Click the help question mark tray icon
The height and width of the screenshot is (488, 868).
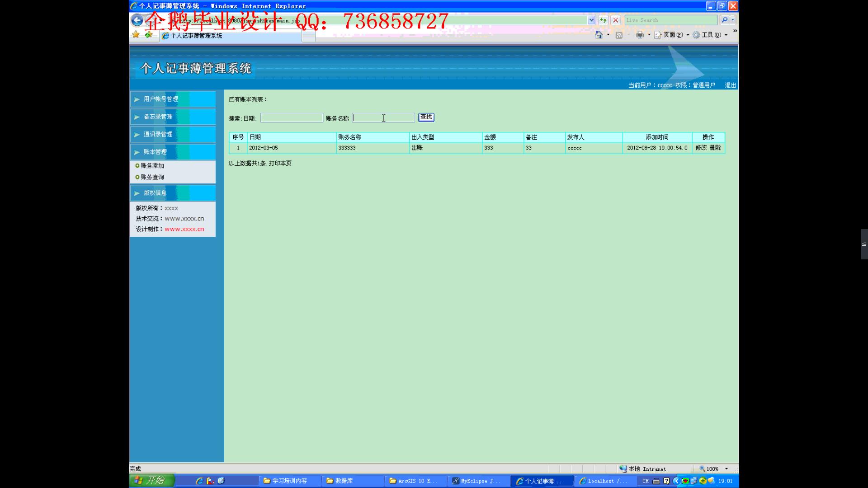[666, 481]
